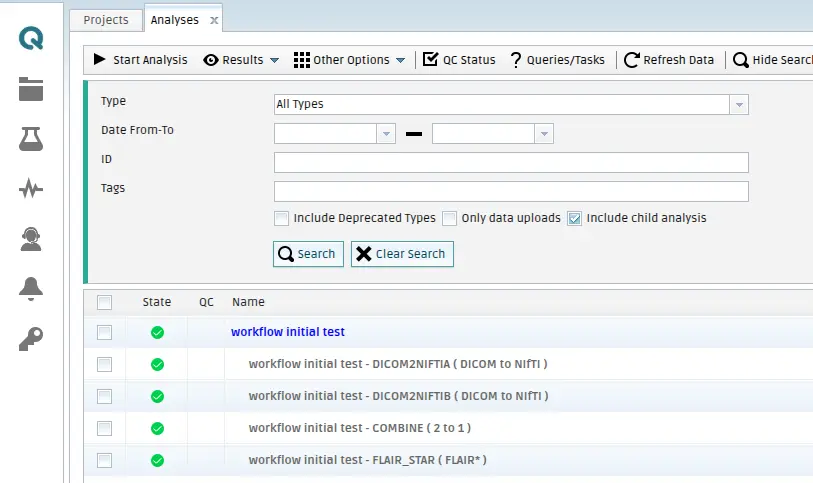The width and height of the screenshot is (813, 483).
Task: Click Start Analysis play button
Action: [x=141, y=60]
